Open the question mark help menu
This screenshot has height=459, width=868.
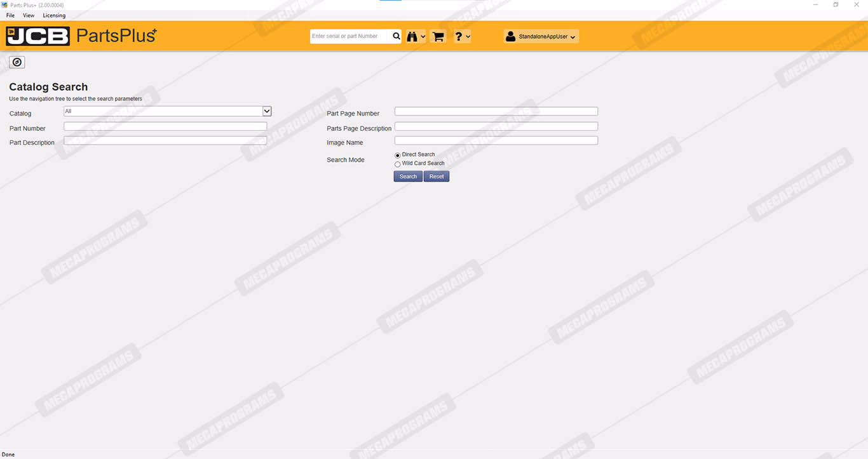[463, 37]
